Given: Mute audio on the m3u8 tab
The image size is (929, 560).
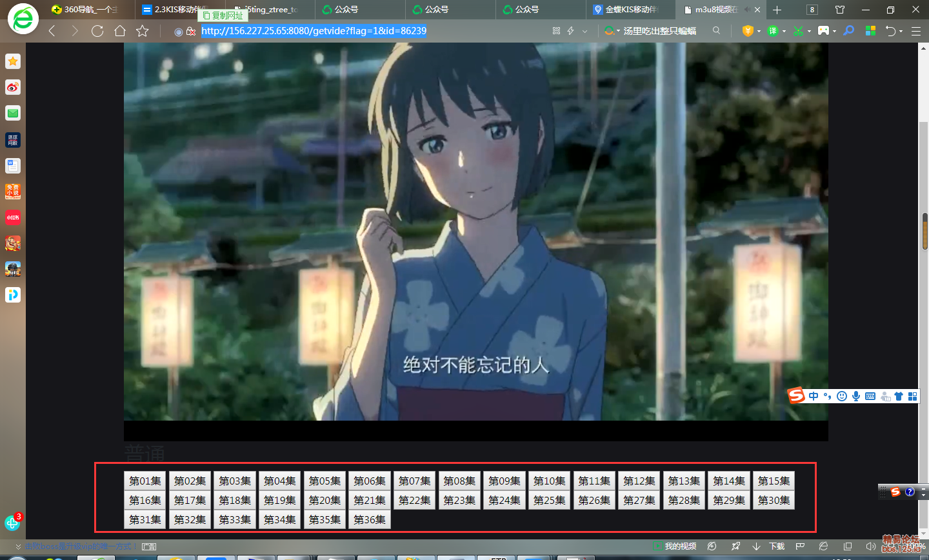Looking at the screenshot, I should tap(746, 10).
